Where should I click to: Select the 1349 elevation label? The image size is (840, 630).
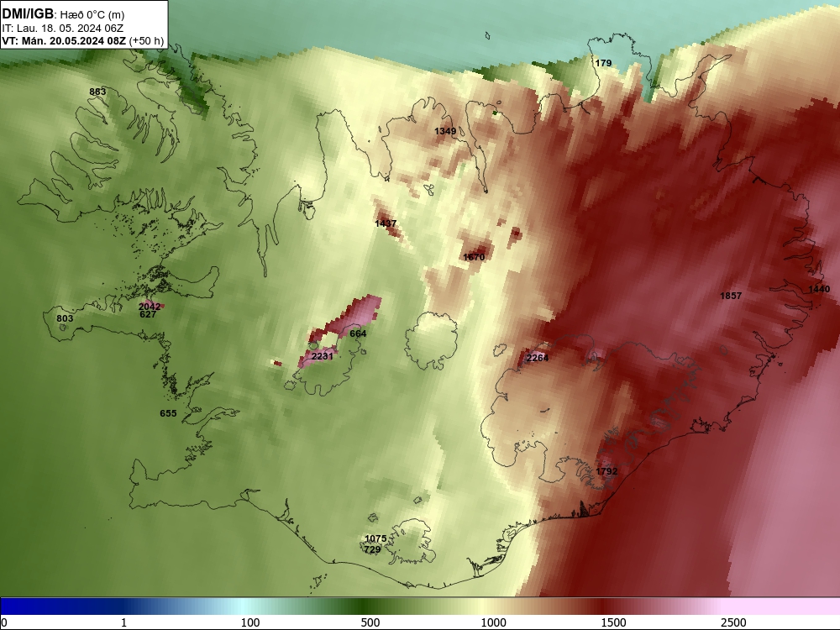(x=445, y=131)
